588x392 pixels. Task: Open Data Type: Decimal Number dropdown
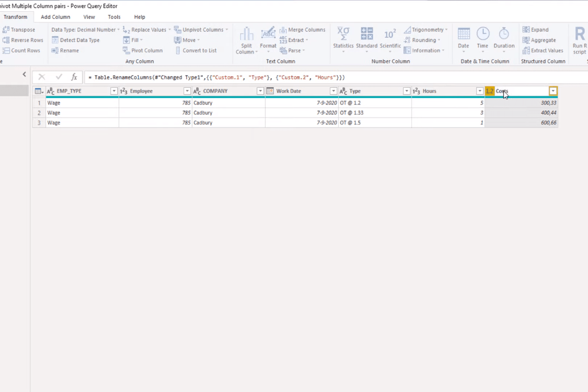click(x=86, y=29)
